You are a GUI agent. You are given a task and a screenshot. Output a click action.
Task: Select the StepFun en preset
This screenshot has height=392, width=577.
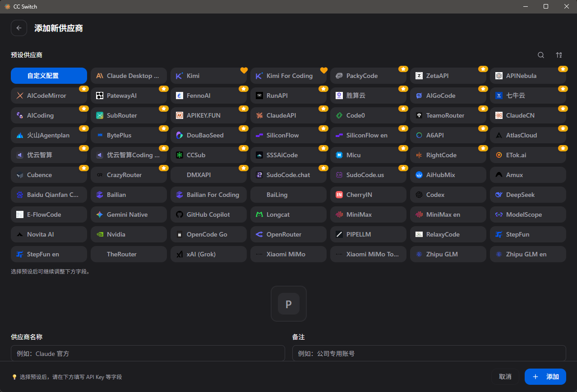tap(49, 254)
